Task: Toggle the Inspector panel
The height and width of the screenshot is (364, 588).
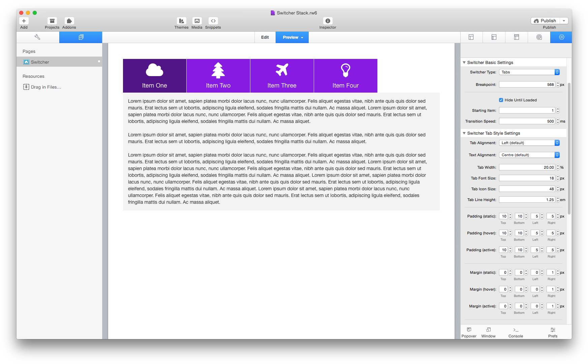Action: click(x=328, y=21)
